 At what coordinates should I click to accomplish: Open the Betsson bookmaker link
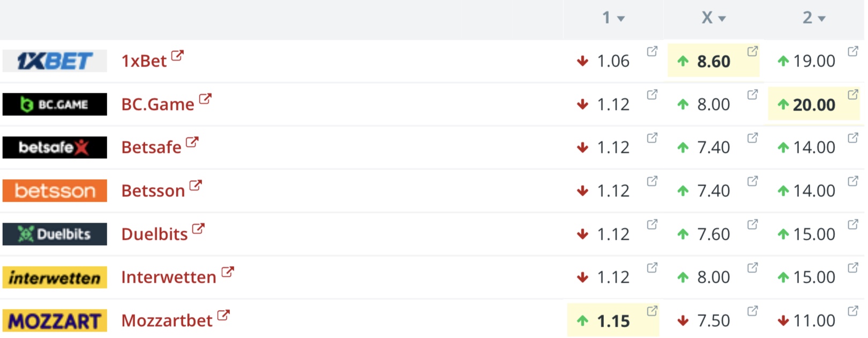tap(153, 190)
